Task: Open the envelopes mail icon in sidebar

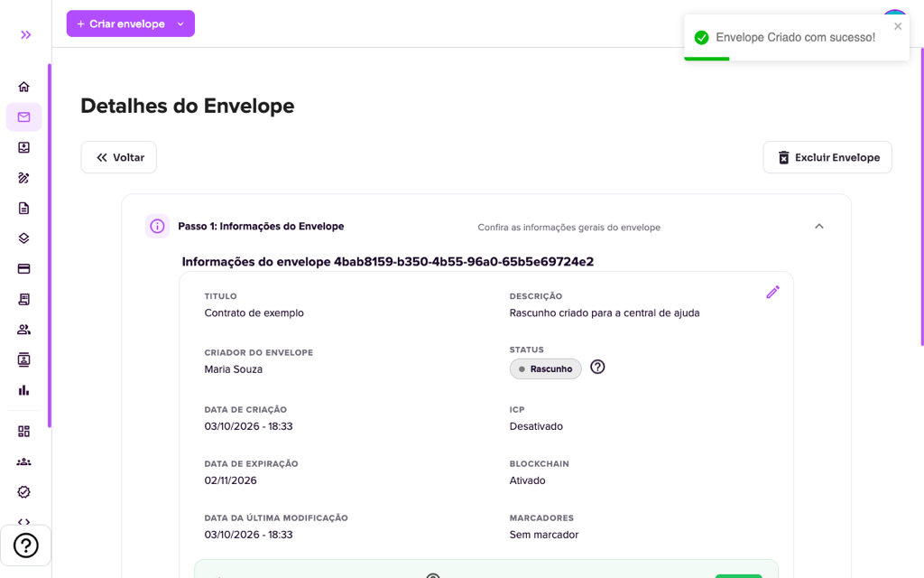Action: tap(23, 117)
